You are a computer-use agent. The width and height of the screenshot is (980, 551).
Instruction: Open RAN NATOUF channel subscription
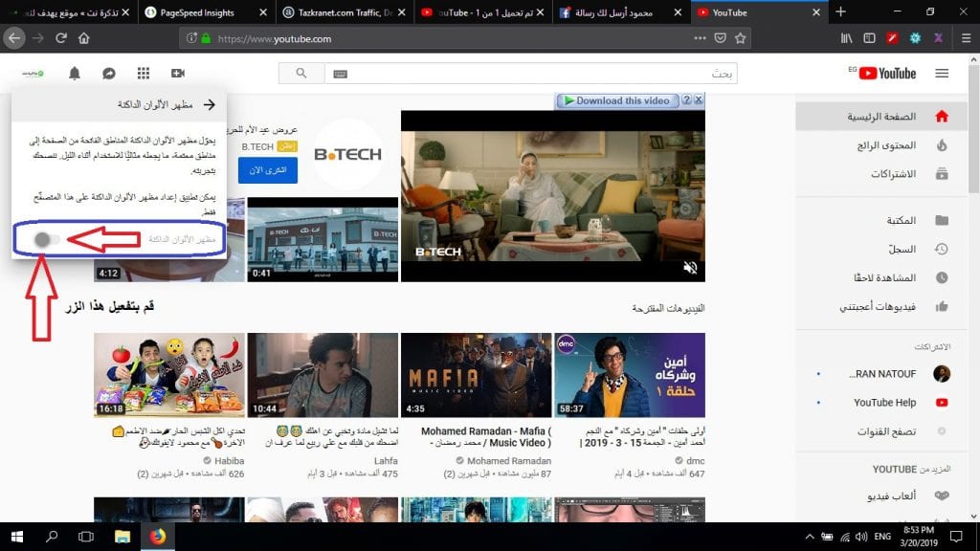coord(880,374)
